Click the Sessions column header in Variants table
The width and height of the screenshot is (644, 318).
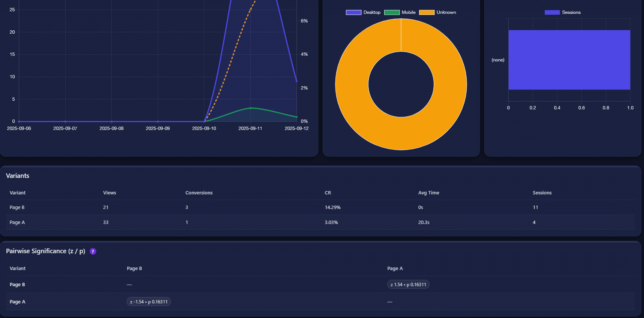(542, 193)
